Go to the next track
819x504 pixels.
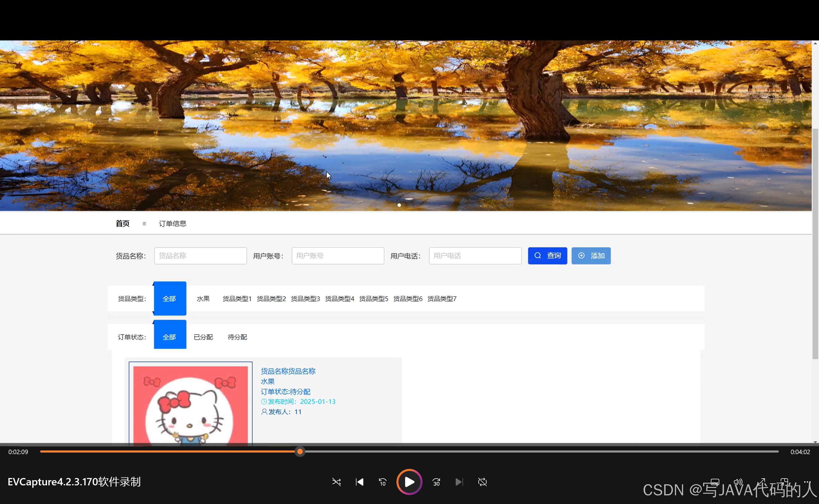(459, 482)
